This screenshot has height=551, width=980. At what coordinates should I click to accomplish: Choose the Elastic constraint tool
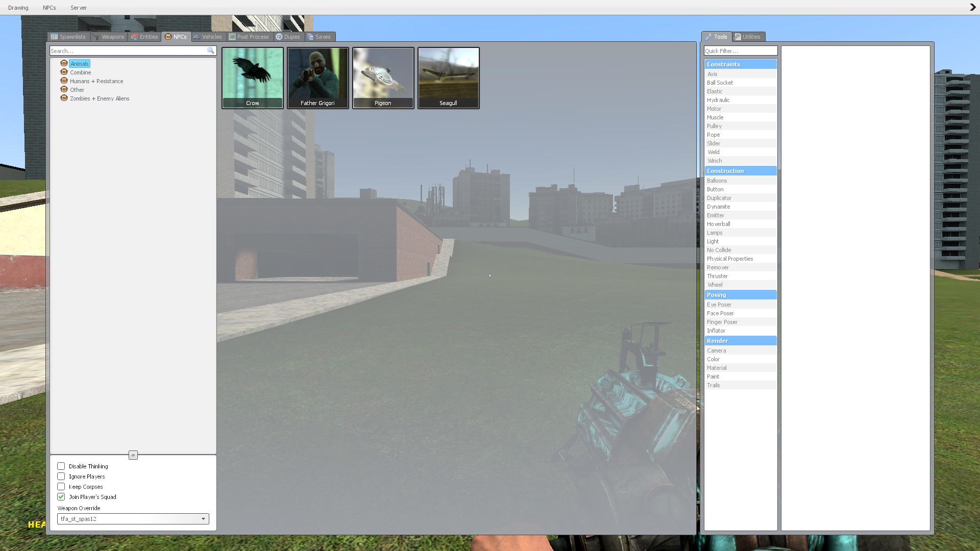(741, 91)
